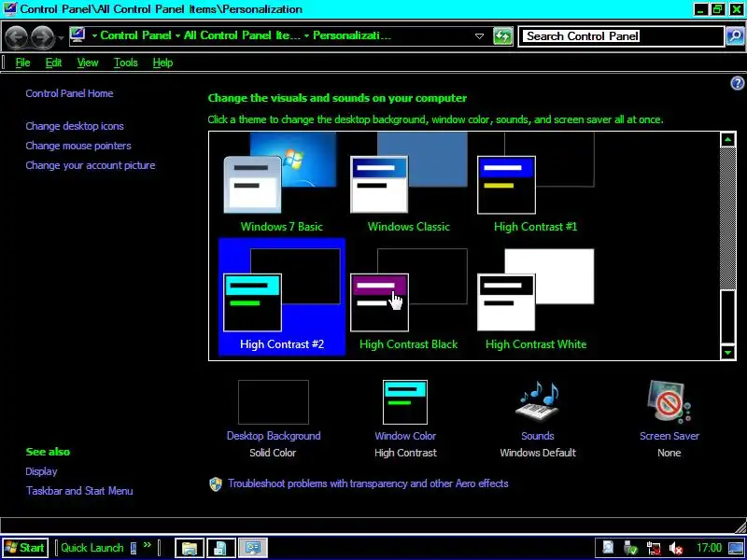This screenshot has width=747, height=560.
Task: Open Change mouse pointers
Action: pyautogui.click(x=78, y=146)
